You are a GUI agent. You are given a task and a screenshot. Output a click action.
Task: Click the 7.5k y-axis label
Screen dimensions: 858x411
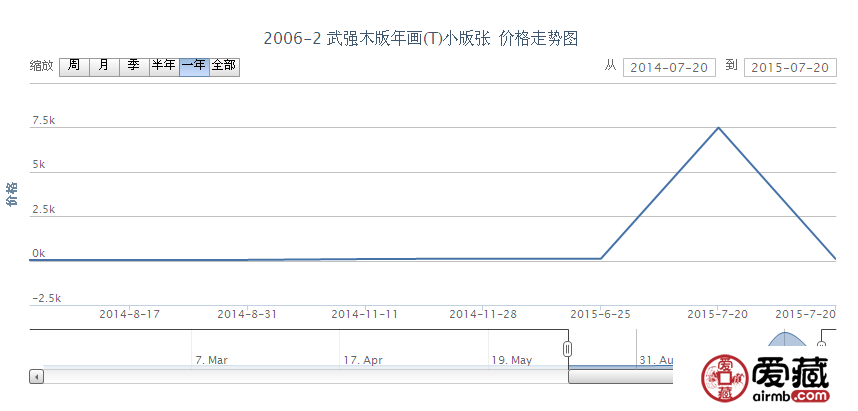pyautogui.click(x=43, y=120)
